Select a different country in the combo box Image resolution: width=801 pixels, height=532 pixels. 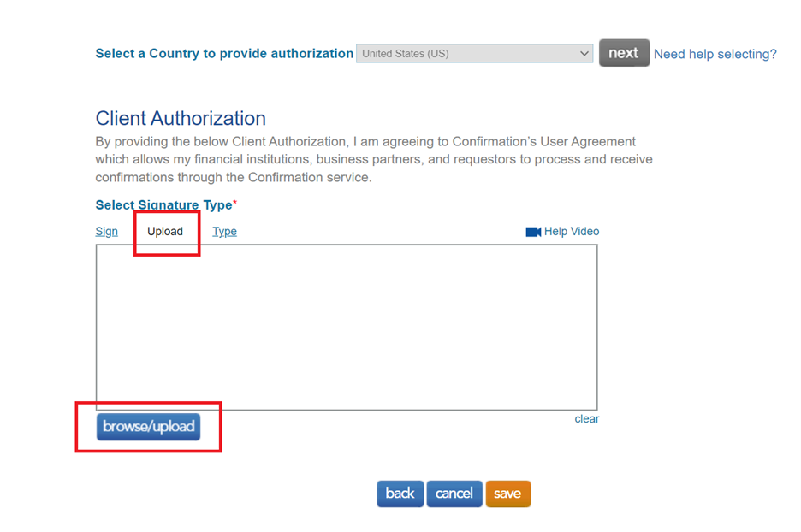tap(474, 53)
